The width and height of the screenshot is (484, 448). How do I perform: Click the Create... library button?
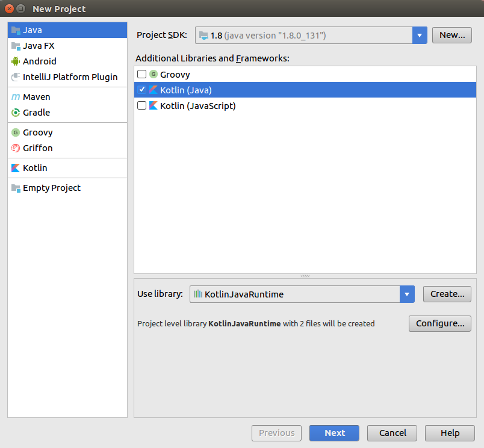coord(447,294)
